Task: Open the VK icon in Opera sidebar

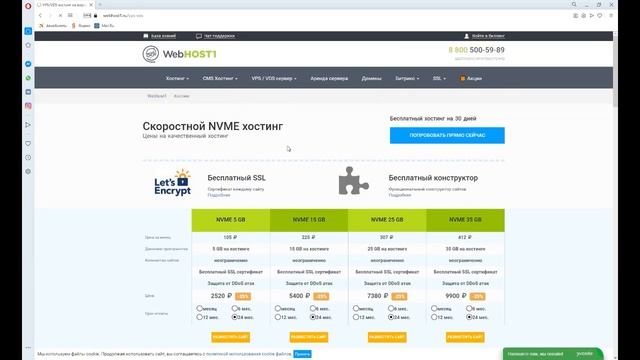Action: click(x=28, y=92)
